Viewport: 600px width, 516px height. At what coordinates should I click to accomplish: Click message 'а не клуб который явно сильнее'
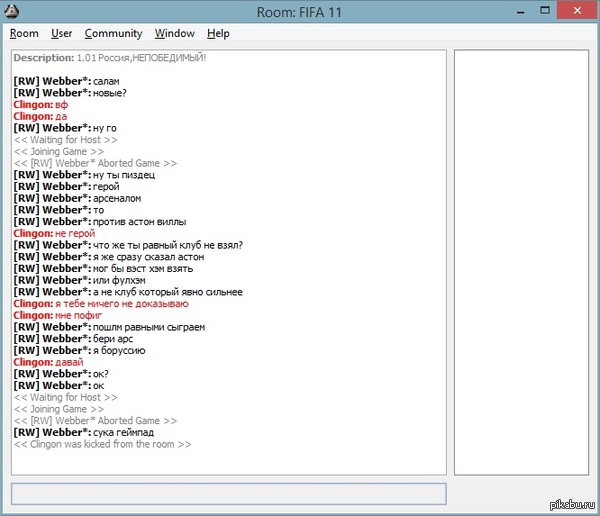128,292
